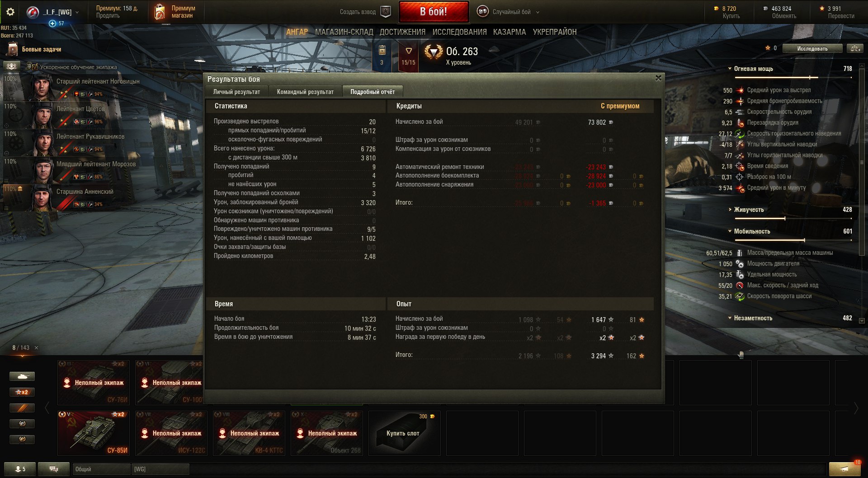Open the Premium shop bag icon
868x478 pixels.
[x=160, y=12]
